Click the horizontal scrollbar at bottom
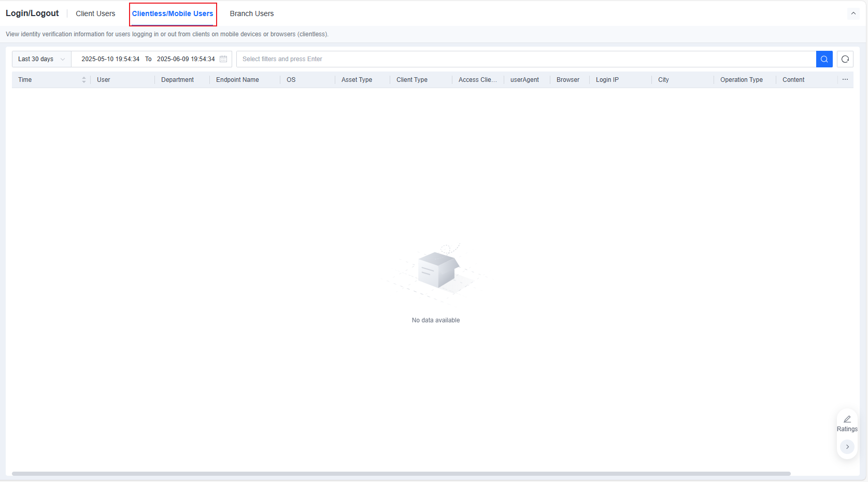This screenshot has width=868, height=482. pyautogui.click(x=401, y=474)
